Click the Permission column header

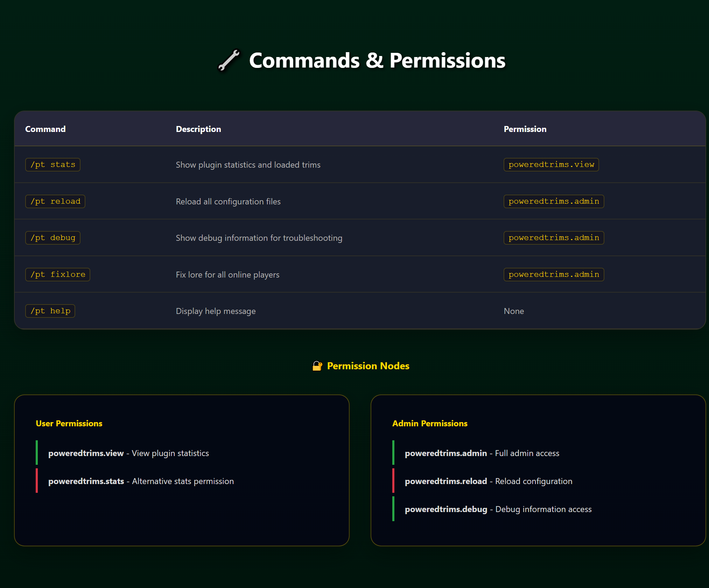tap(525, 129)
